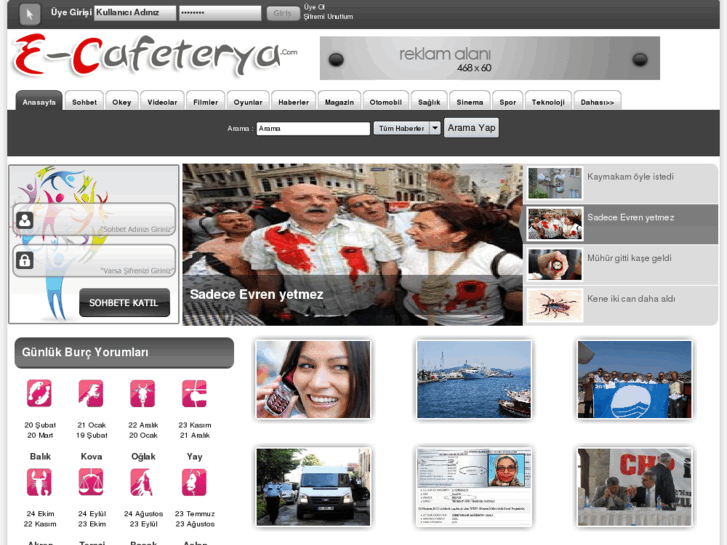
Task: Follow the Şifremi Unuttum link
Action: point(328,16)
